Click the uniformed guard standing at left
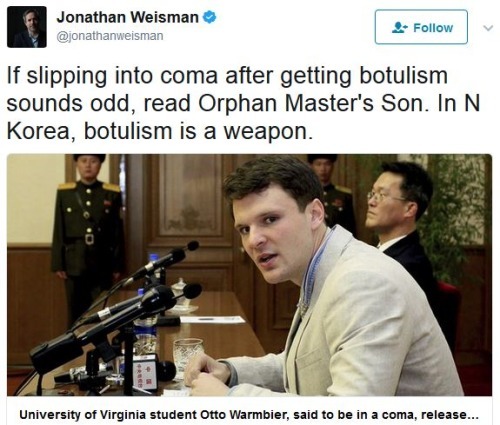500x425 pixels. coord(87,233)
